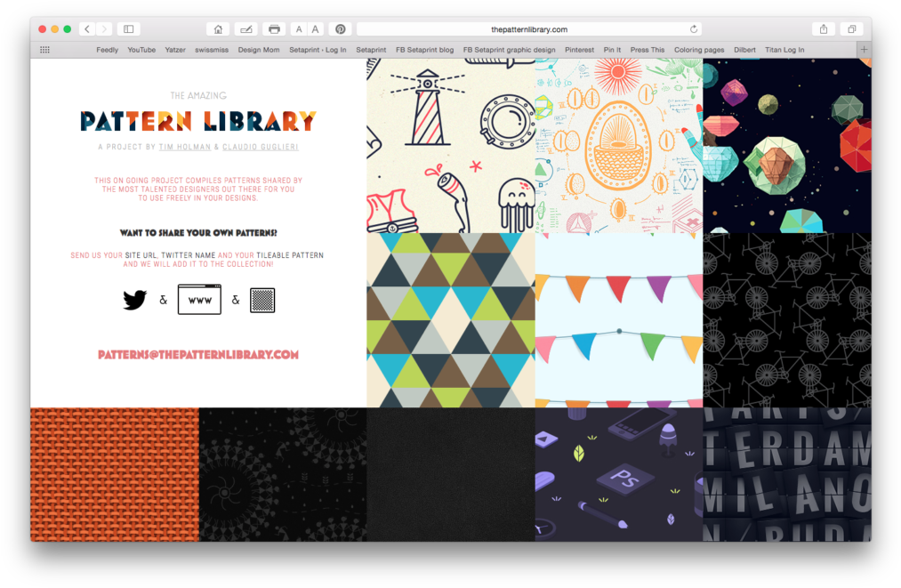Select the Twitter bird icon on the page

point(133,300)
